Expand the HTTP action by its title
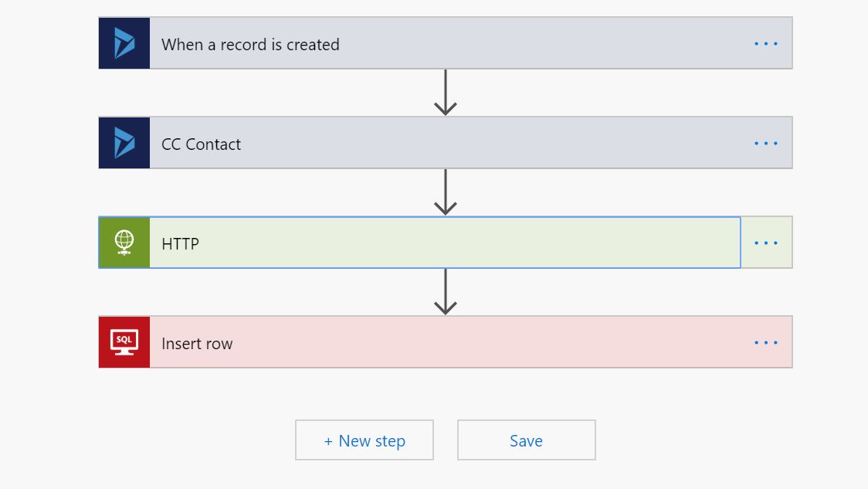This screenshot has height=489, width=868. 180,244
